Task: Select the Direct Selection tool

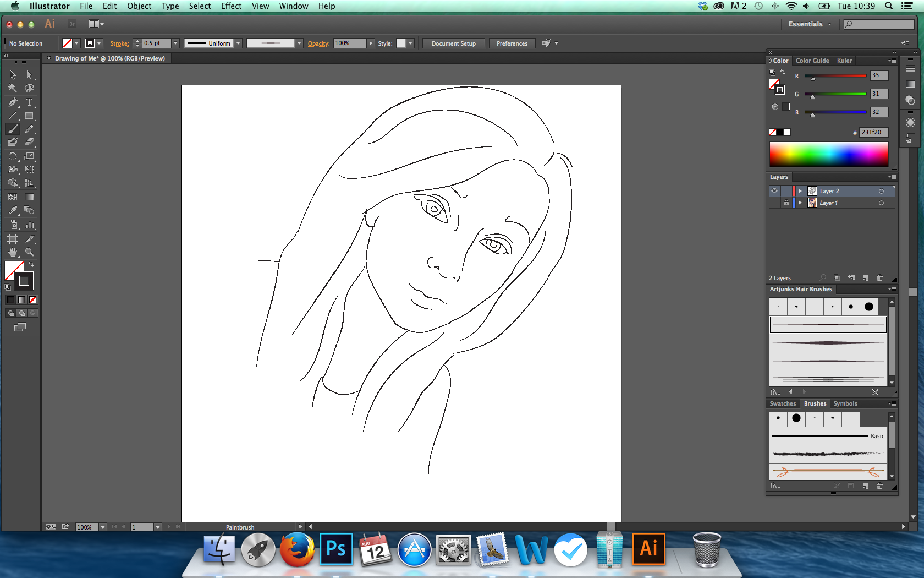Action: [x=29, y=75]
